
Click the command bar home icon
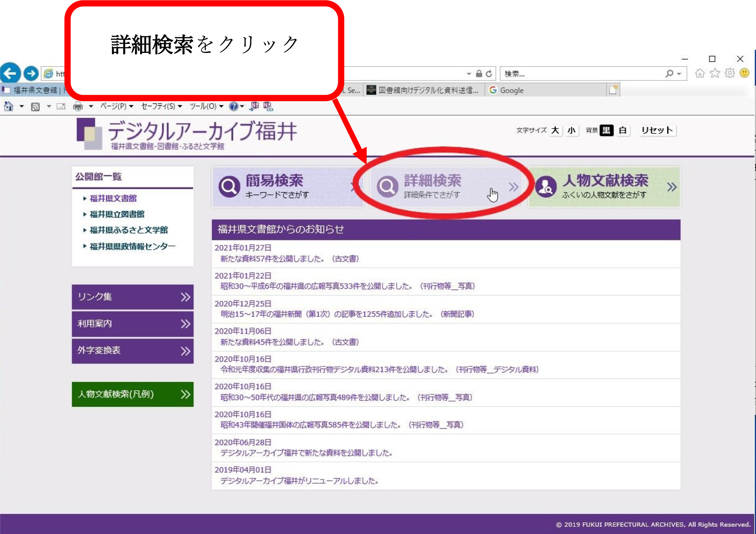9,106
